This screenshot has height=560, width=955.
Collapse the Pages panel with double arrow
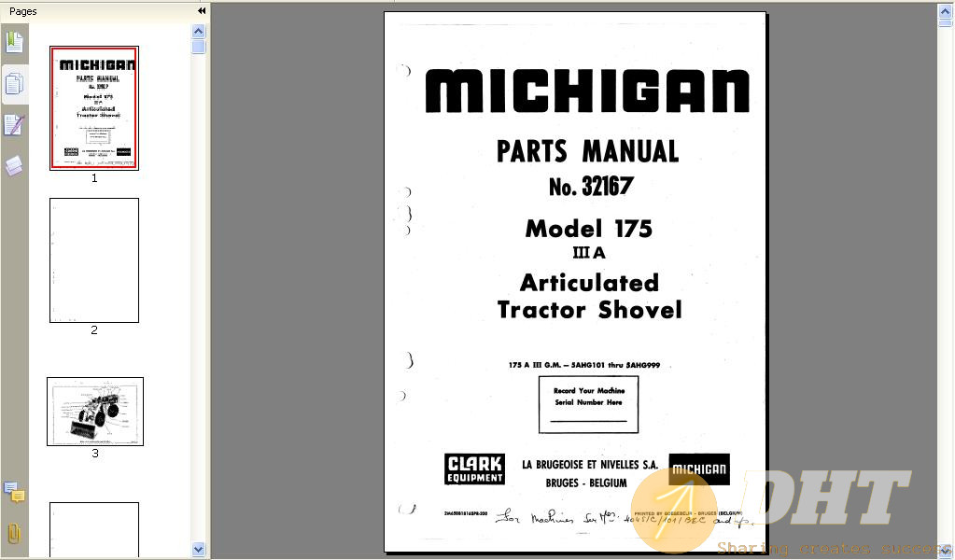click(x=202, y=11)
